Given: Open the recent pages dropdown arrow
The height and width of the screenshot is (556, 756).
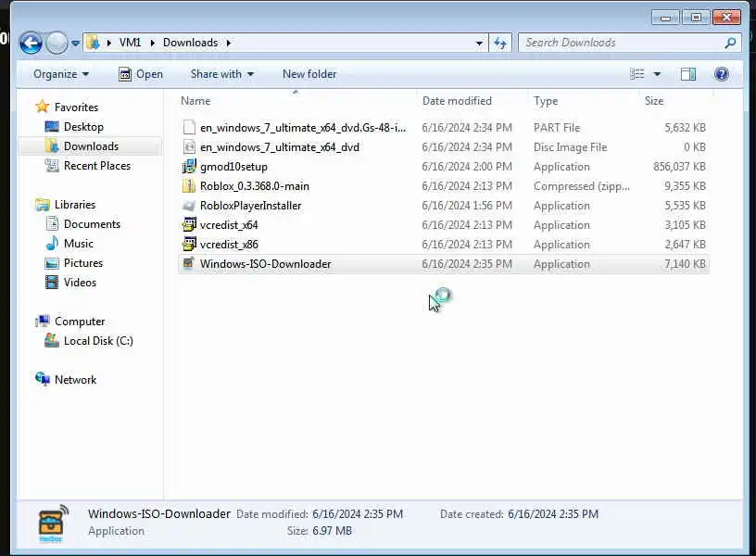Looking at the screenshot, I should coord(75,44).
